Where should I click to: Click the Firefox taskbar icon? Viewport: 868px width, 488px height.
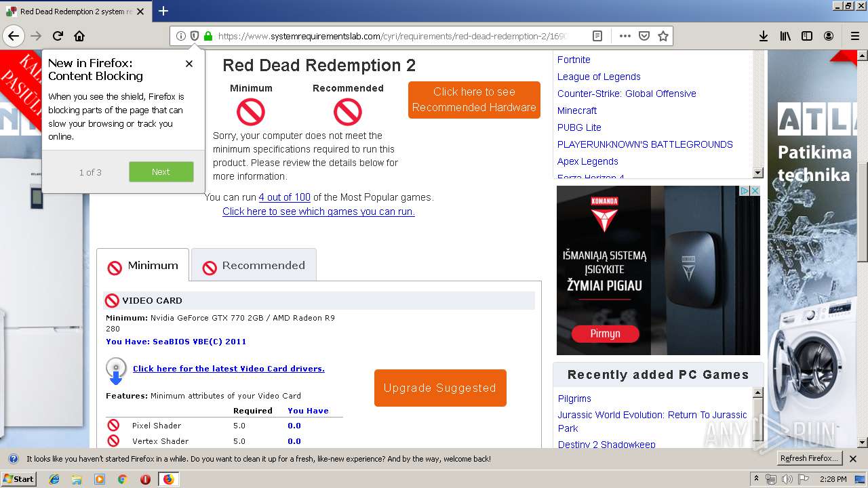168,479
